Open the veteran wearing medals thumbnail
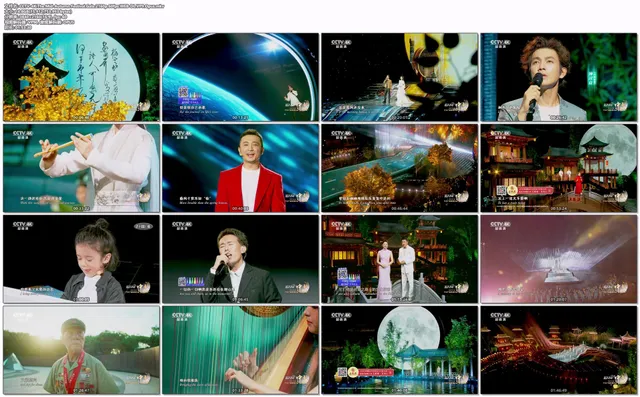The image size is (640, 397). pos(81,350)
